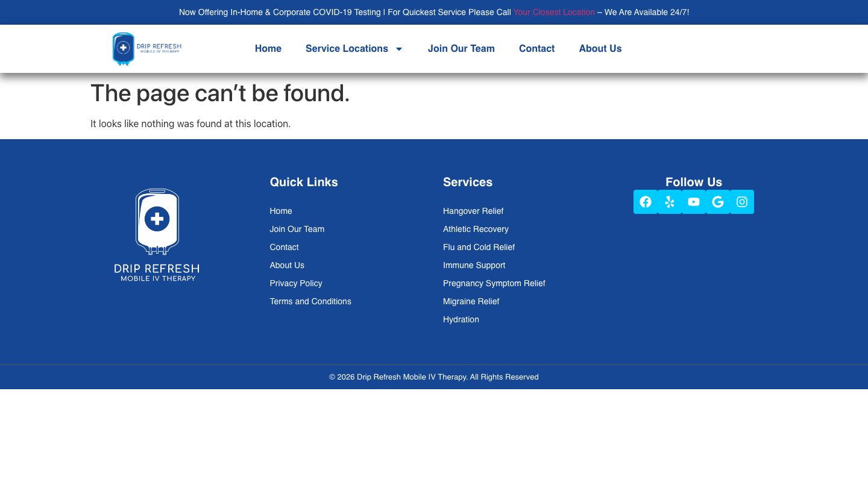Viewport: 868px width, 488px height.
Task: Open the Yelp social icon
Action: [669, 202]
